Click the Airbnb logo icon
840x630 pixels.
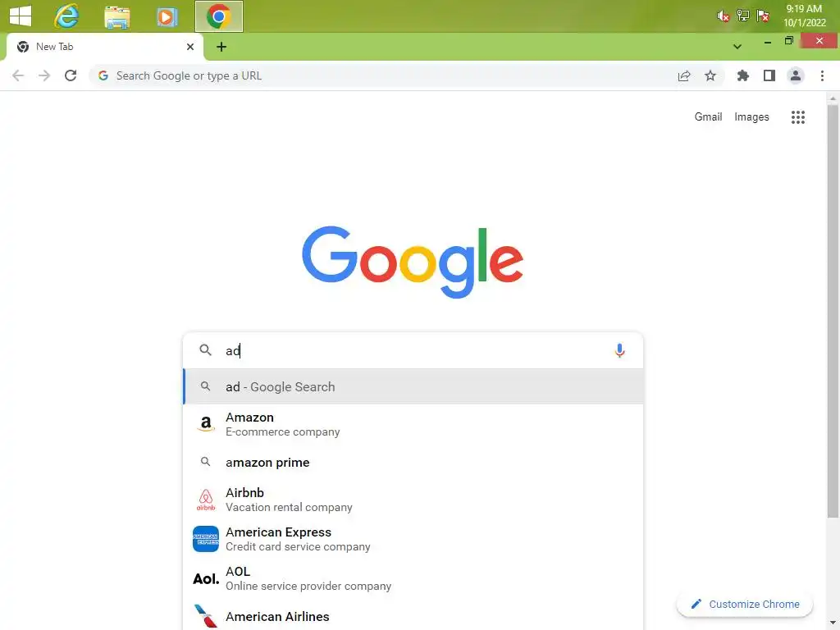click(206, 500)
